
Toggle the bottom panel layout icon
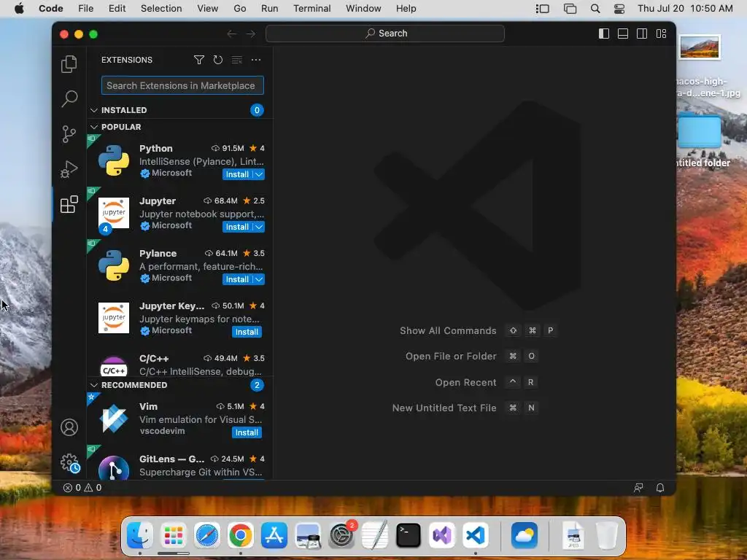[623, 34]
